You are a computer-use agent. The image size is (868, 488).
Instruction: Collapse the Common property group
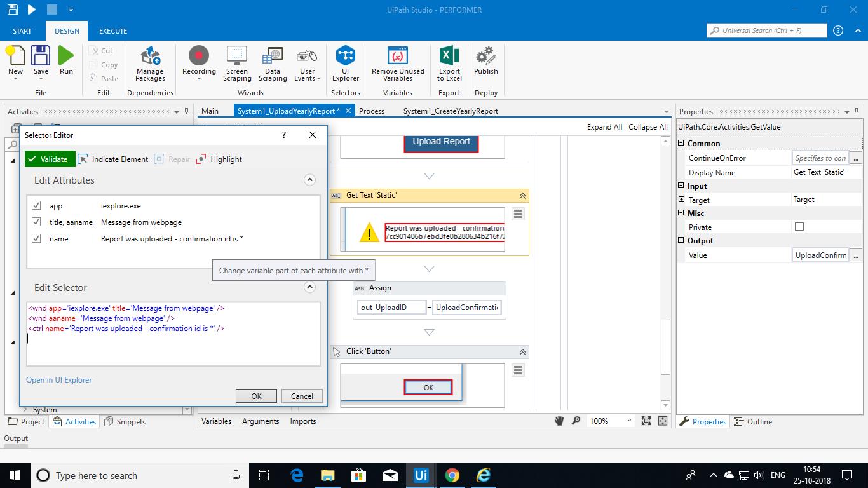(681, 144)
